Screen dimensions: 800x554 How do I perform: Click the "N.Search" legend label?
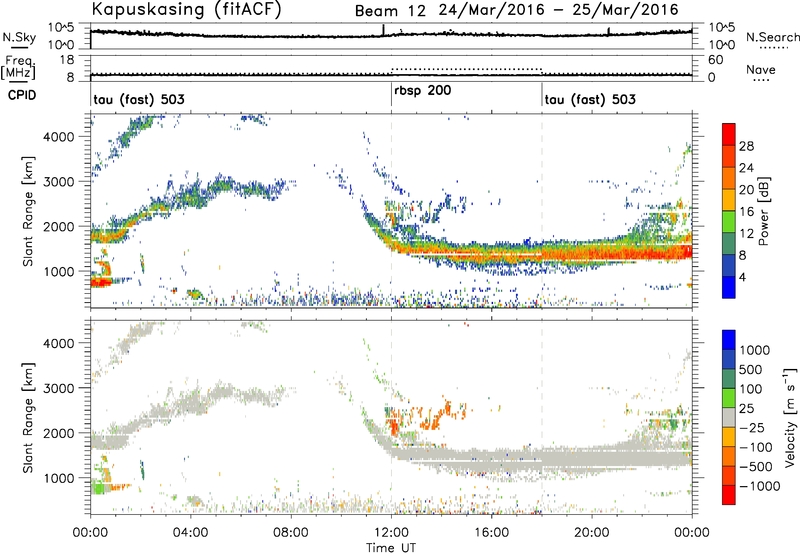coord(772,37)
